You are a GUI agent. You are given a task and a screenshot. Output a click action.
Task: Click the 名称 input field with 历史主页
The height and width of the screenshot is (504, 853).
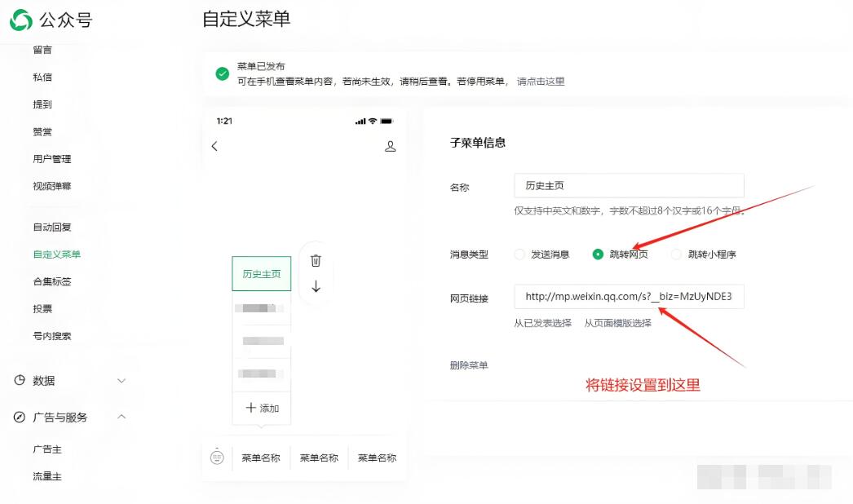coord(629,186)
